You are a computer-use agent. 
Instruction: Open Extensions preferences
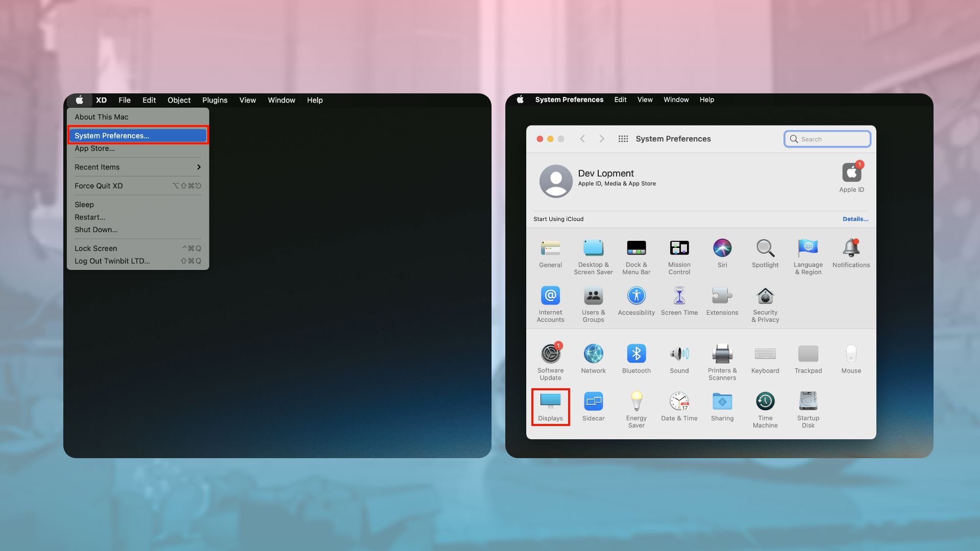pos(722,301)
